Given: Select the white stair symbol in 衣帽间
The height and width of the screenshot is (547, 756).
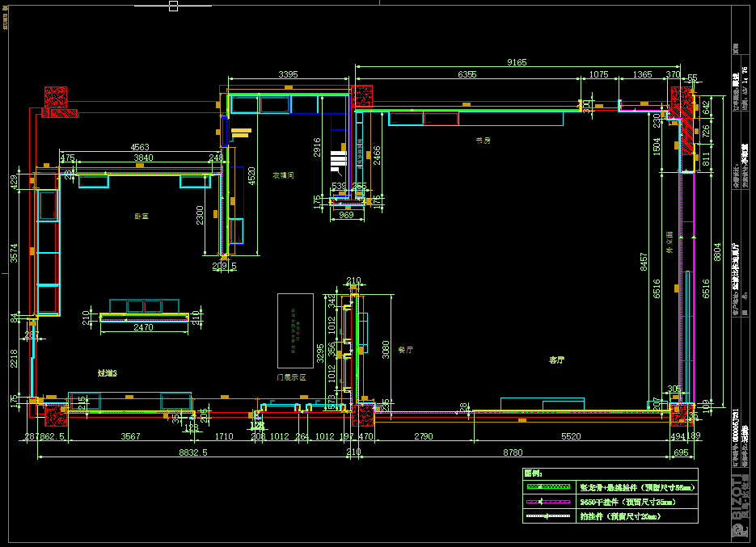Looking at the screenshot, I should (x=340, y=164).
